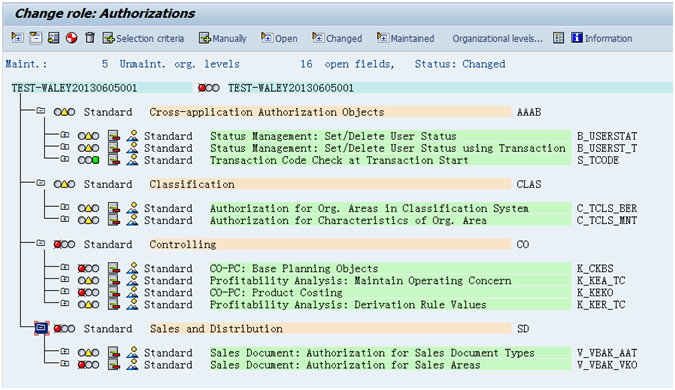The width and height of the screenshot is (675, 390).
Task: Click the user icon in the K_KEKO row
Action: pos(133,292)
